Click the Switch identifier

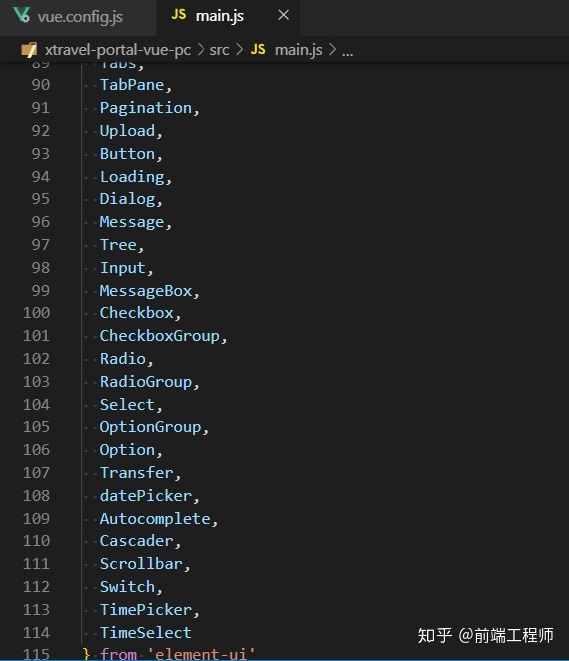coord(127,587)
